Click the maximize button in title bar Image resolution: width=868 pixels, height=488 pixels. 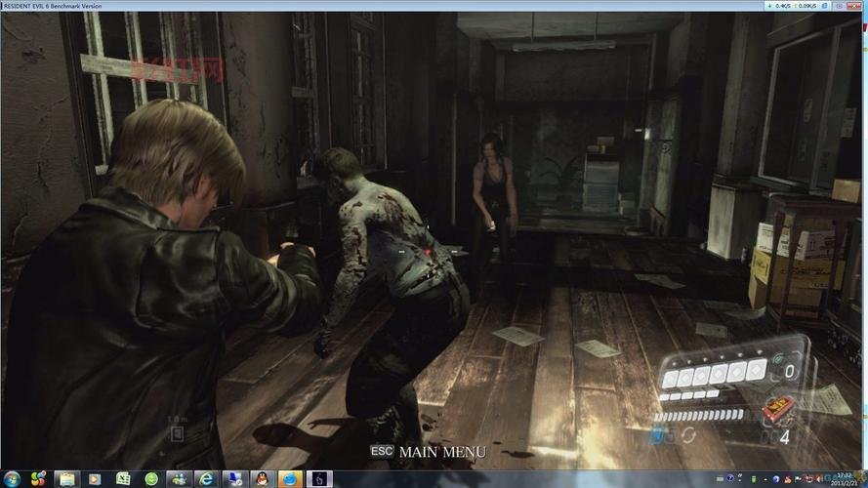tap(840, 6)
